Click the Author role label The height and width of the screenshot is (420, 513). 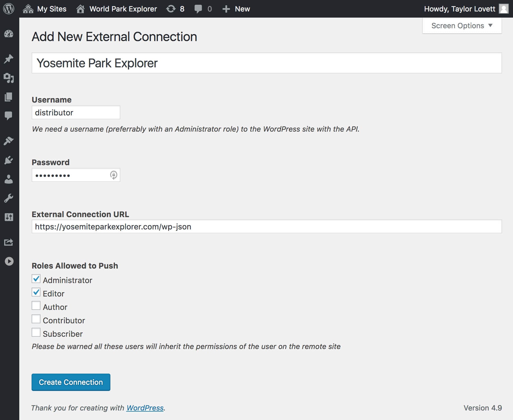click(x=55, y=307)
